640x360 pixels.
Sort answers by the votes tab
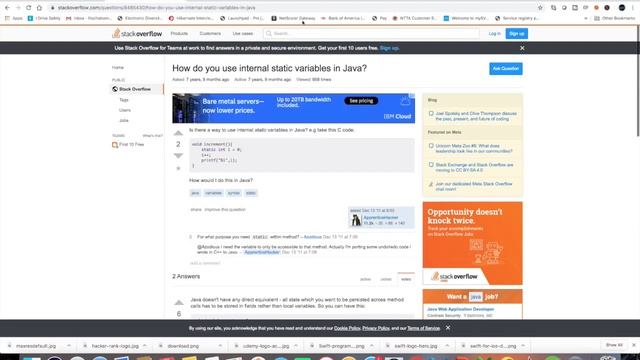click(x=406, y=279)
